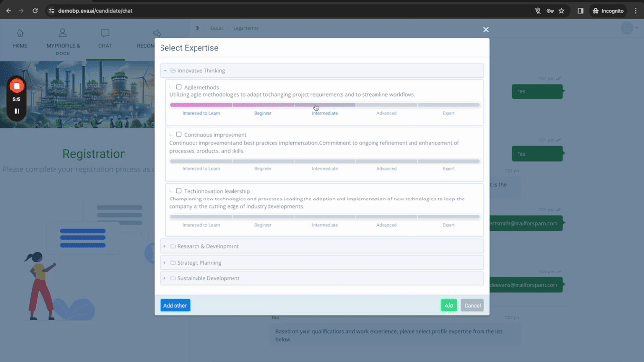
Task: Check the Agile methods checkbox
Action: point(179,87)
